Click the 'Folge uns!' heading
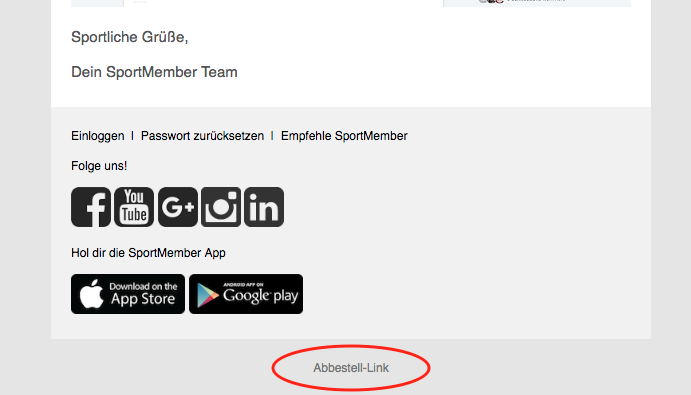 tap(99, 166)
